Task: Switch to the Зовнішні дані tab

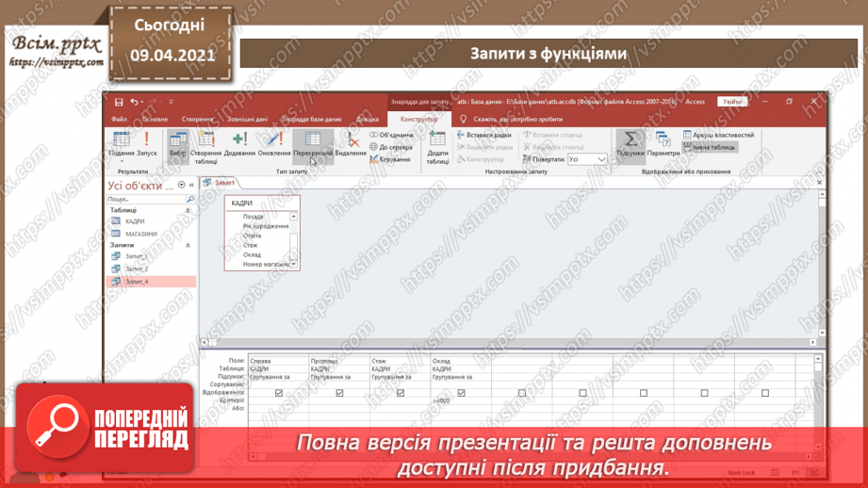Action: [x=247, y=120]
